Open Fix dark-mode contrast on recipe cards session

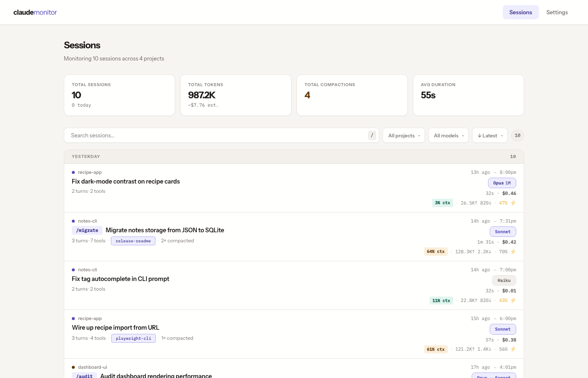(x=126, y=181)
